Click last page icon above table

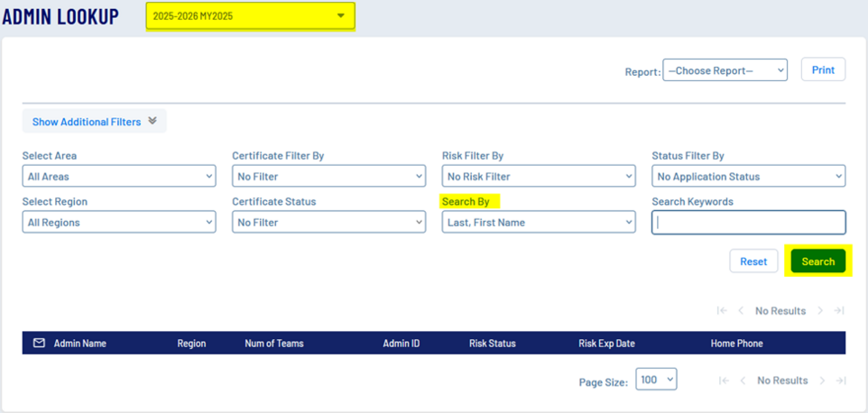coord(838,311)
